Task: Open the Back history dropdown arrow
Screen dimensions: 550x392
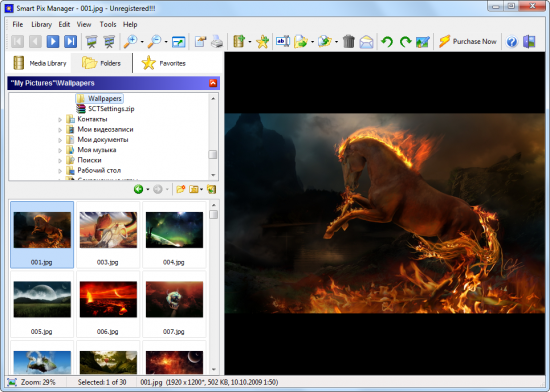Action: [148, 190]
